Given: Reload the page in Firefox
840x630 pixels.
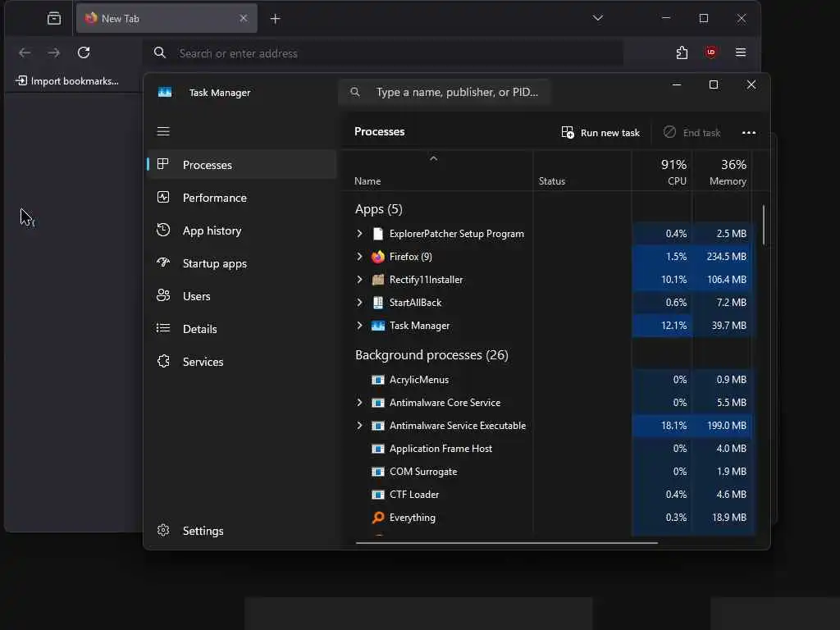Looking at the screenshot, I should point(84,52).
